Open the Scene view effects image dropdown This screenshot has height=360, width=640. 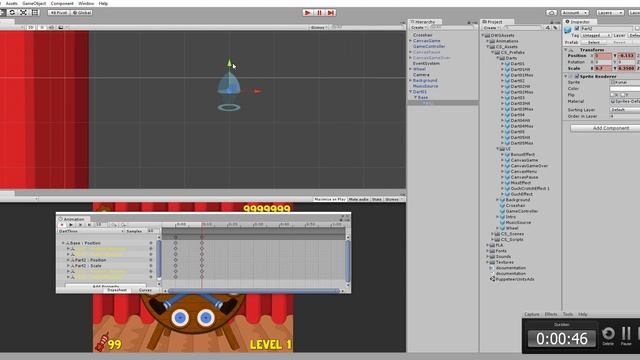(61, 27)
